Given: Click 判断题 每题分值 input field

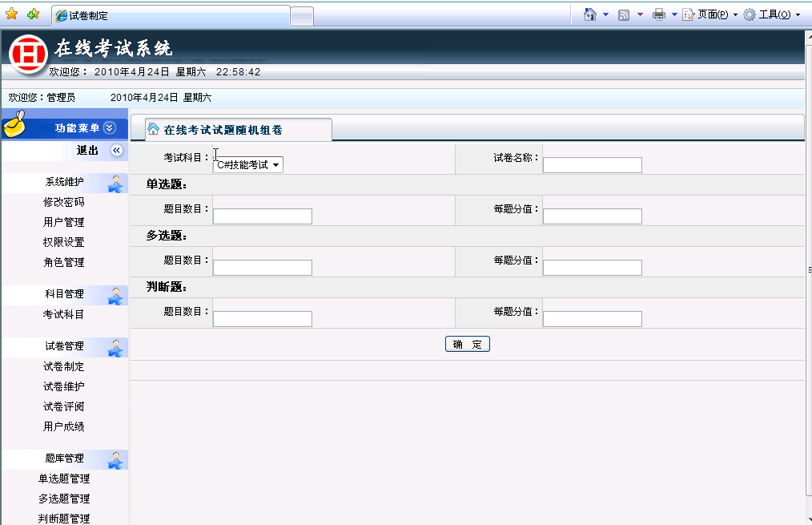Looking at the screenshot, I should (x=593, y=319).
